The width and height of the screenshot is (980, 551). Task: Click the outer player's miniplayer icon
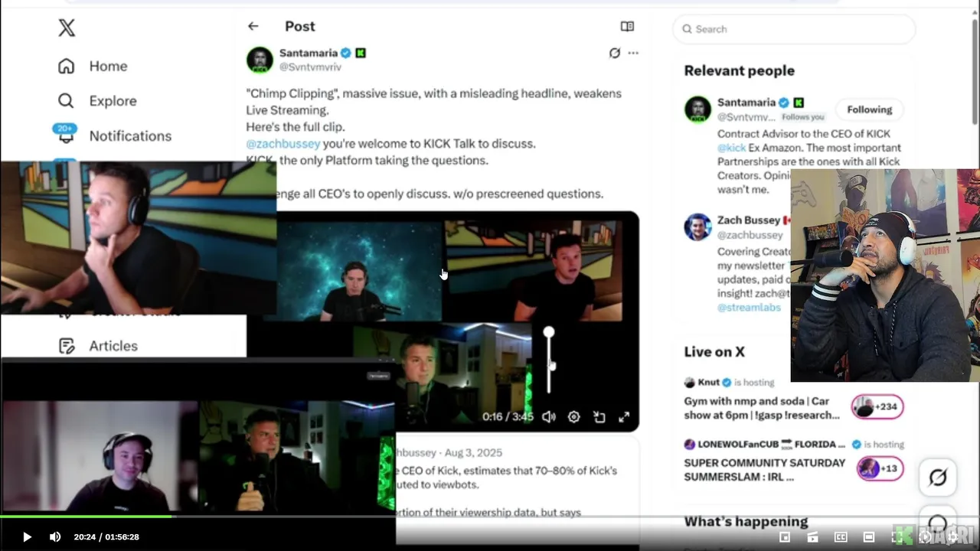point(785,537)
